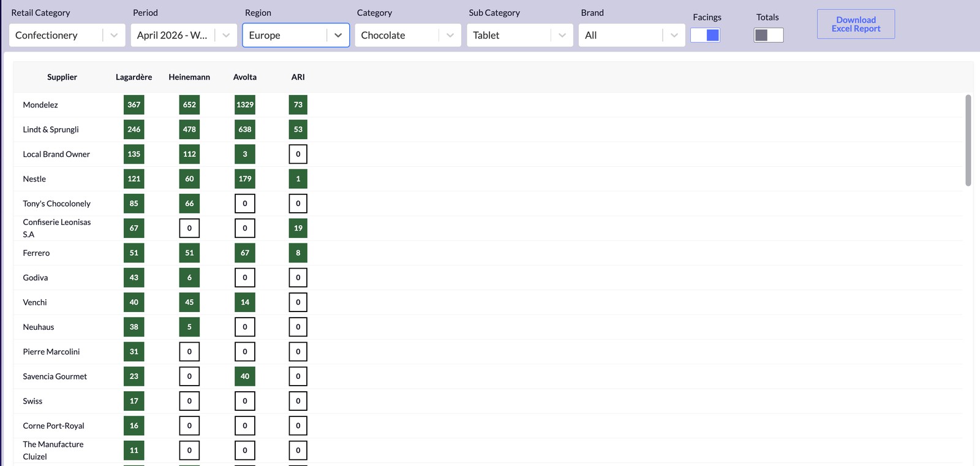Click Venchi Avolta value 14
The width and height of the screenshot is (980, 466).
[x=245, y=302]
